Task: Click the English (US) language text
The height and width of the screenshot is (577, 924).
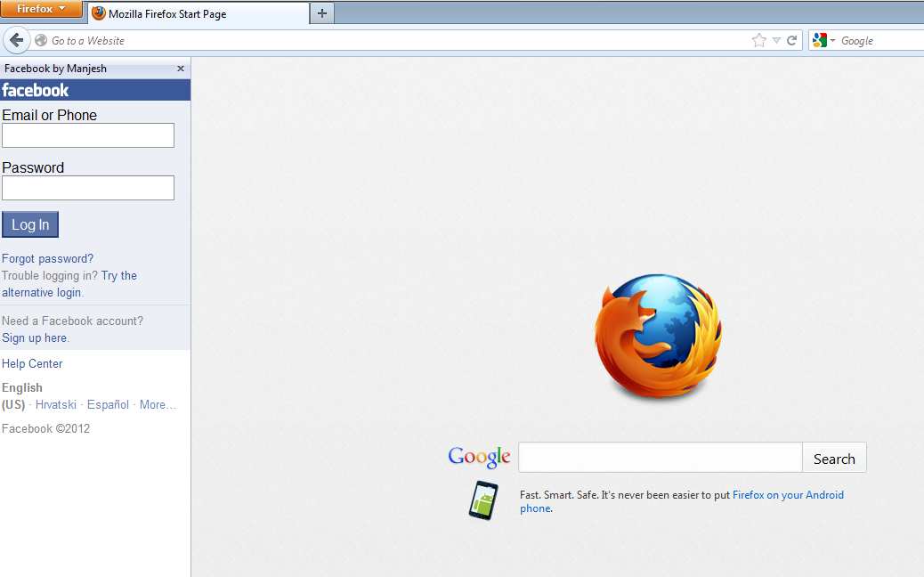Action: coord(21,396)
